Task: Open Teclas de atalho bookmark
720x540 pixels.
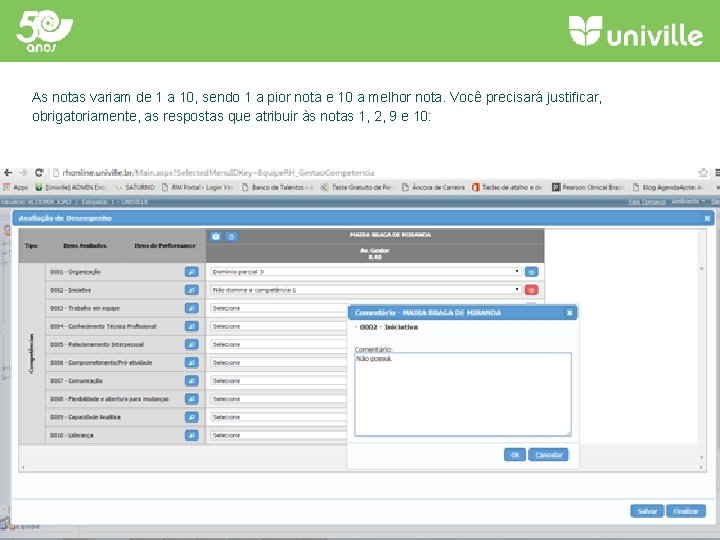Action: pyautogui.click(x=507, y=187)
